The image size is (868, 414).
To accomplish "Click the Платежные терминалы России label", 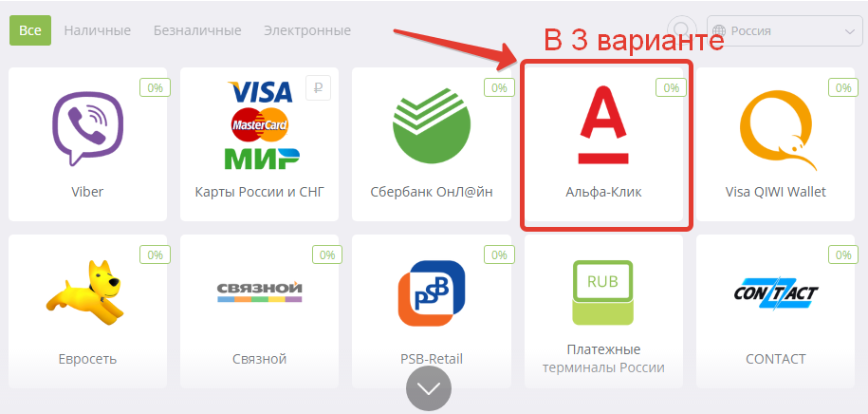I will (x=603, y=359).
